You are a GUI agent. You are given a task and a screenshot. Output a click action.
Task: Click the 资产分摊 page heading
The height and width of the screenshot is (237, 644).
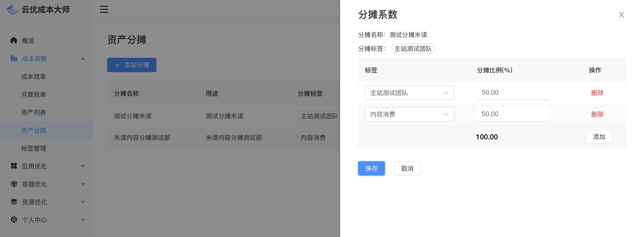pos(127,39)
